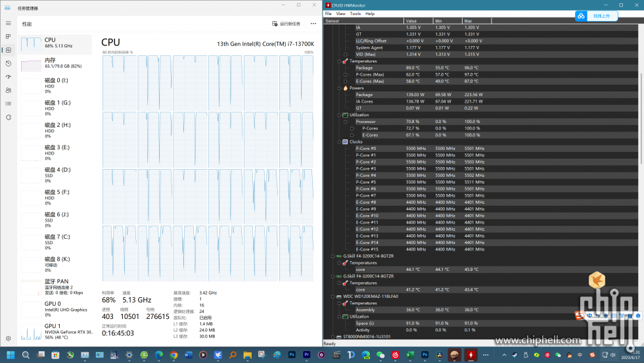
Task: Click the Min column header in HWMonitor
Action: pyautogui.click(x=448, y=21)
